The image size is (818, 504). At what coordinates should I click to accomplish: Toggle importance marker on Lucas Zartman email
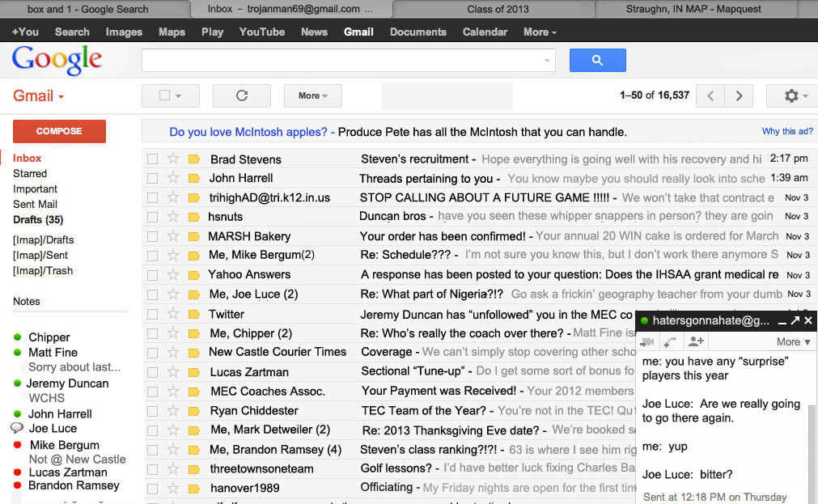194,372
